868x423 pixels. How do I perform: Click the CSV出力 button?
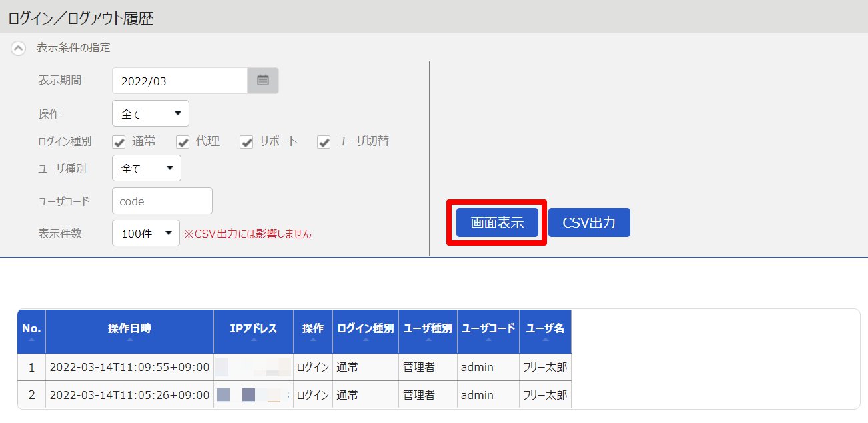pos(589,223)
